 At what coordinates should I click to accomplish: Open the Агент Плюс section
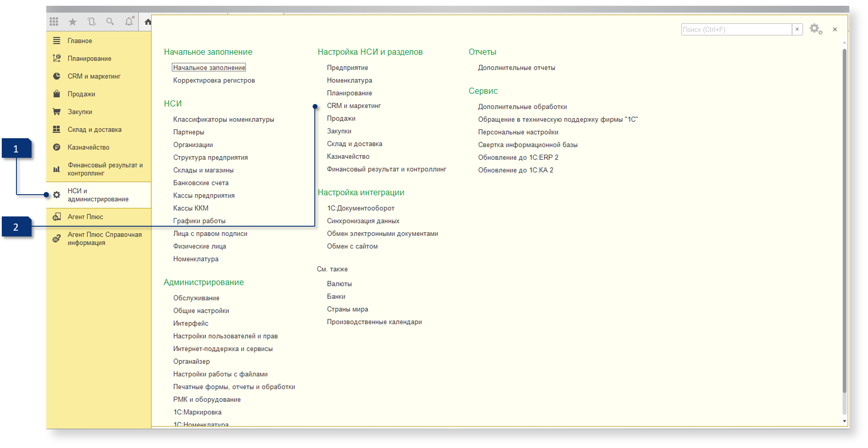[x=85, y=216]
